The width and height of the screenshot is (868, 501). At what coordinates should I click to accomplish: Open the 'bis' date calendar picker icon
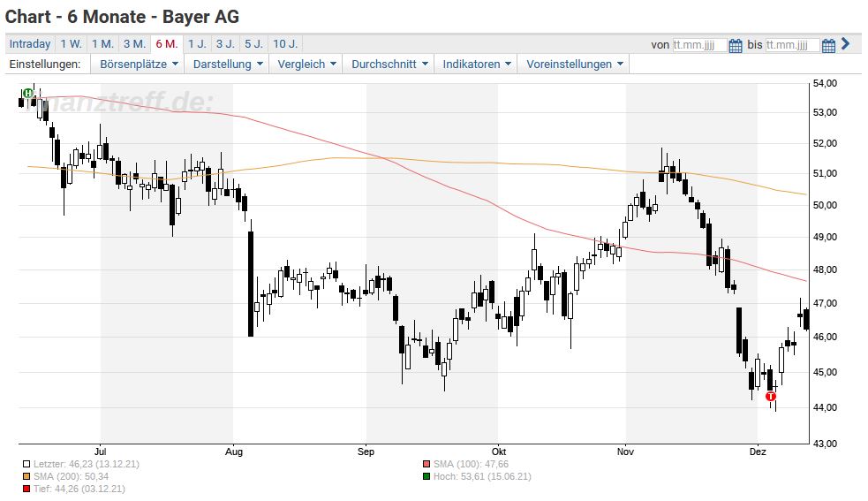828,45
